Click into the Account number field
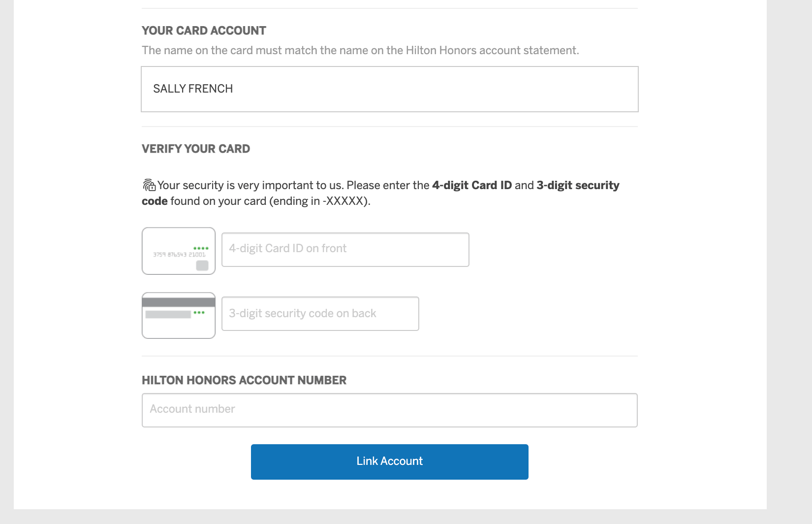 click(x=389, y=410)
